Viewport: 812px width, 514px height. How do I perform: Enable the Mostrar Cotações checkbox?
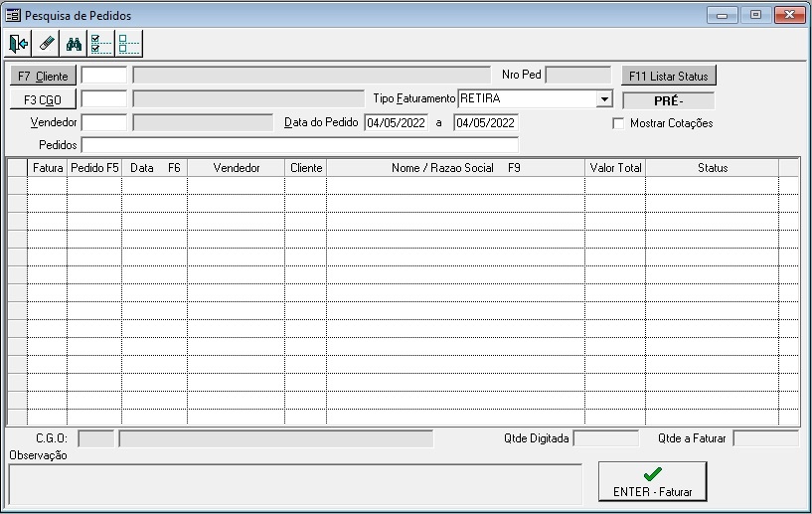[618, 123]
